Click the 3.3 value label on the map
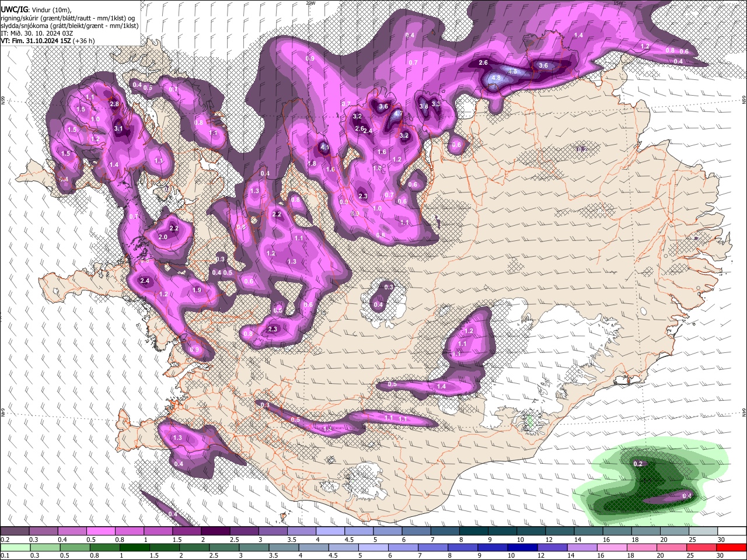747x560 pixels. click(x=435, y=104)
